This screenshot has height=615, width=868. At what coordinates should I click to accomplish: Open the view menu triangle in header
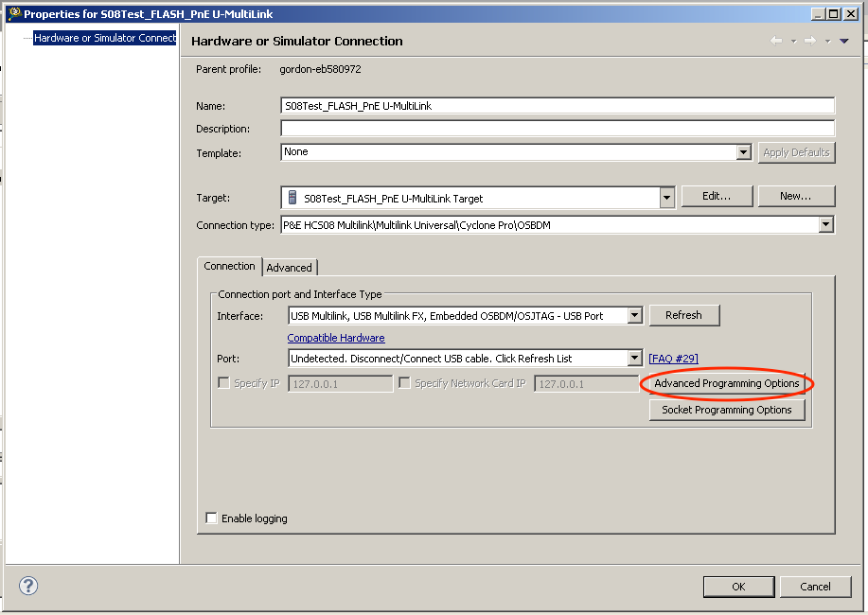(844, 41)
